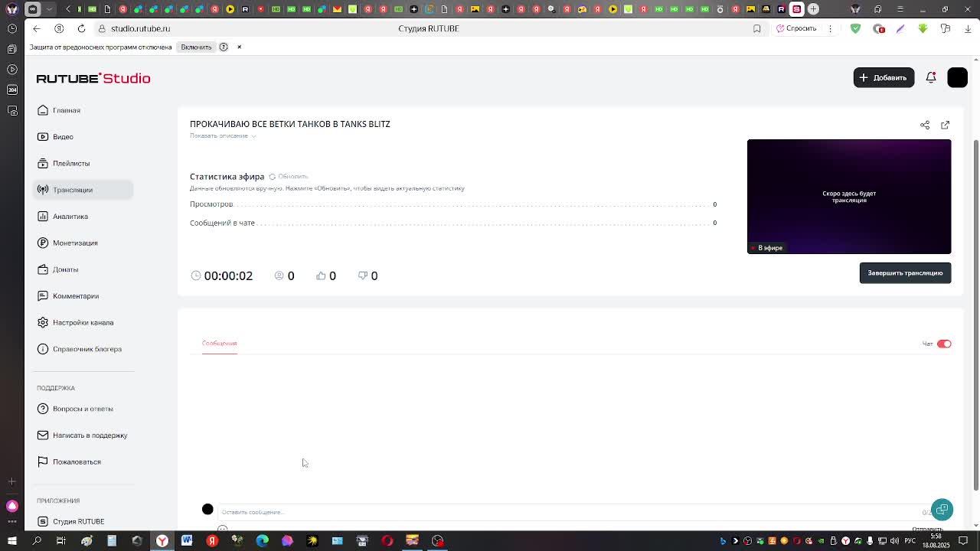Select Трансляции in the sidebar
The width and height of the screenshot is (980, 551).
click(x=83, y=190)
